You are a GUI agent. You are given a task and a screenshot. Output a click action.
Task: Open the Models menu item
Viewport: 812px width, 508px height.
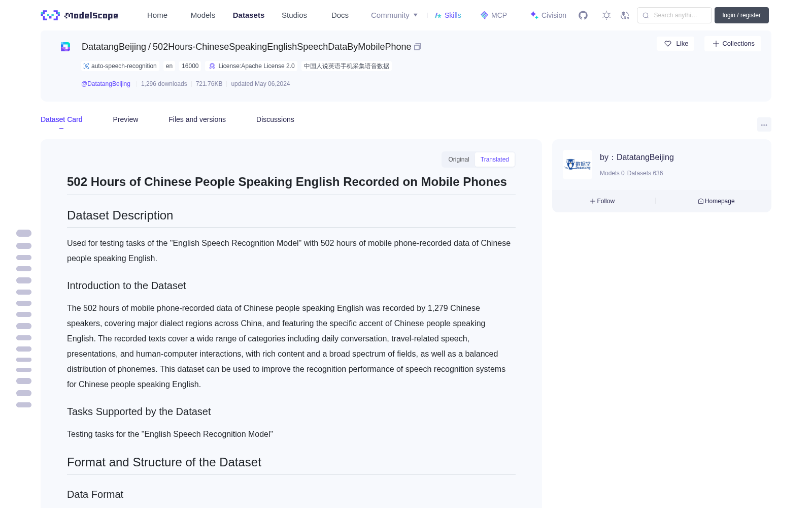pos(203,15)
